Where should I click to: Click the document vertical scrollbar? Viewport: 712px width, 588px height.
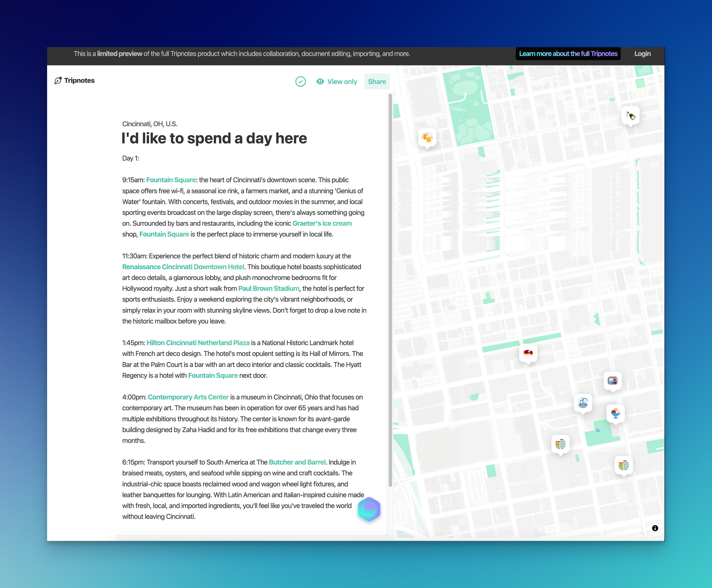pos(390,290)
